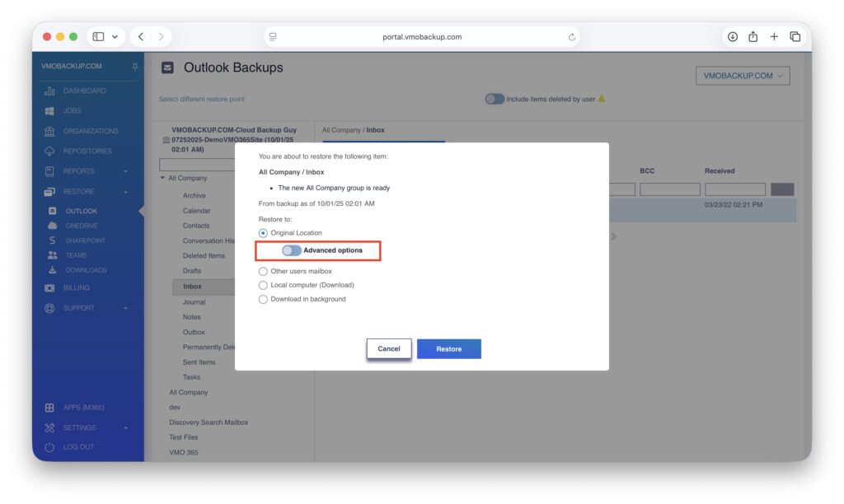Click the pin icon beside VMOBACKUP.COM
This screenshot has height=504, width=844.
point(135,66)
